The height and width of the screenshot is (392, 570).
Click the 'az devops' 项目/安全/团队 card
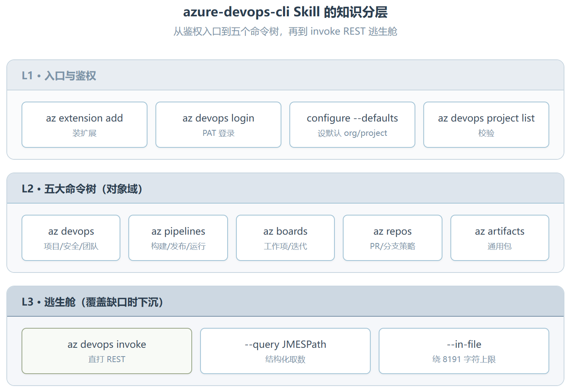point(71,238)
